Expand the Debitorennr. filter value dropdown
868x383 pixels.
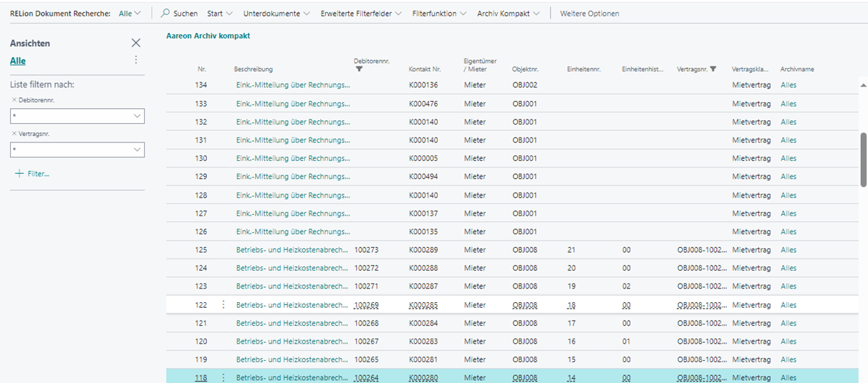pos(138,116)
